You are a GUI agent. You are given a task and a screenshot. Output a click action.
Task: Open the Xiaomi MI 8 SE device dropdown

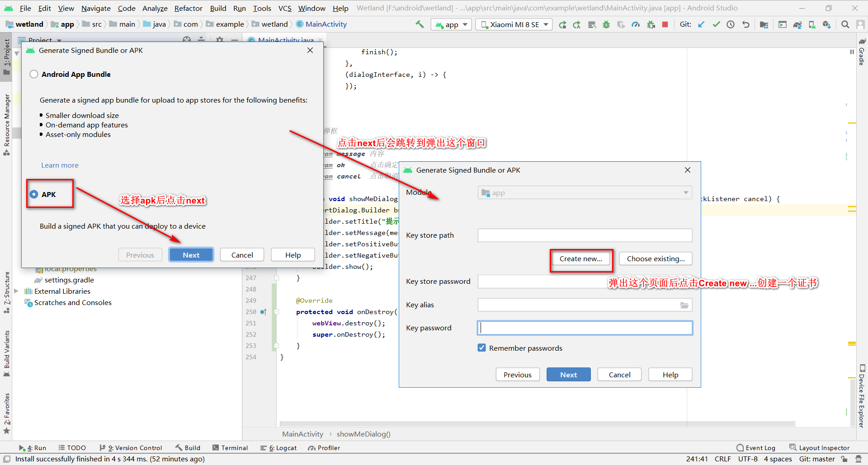(514, 24)
